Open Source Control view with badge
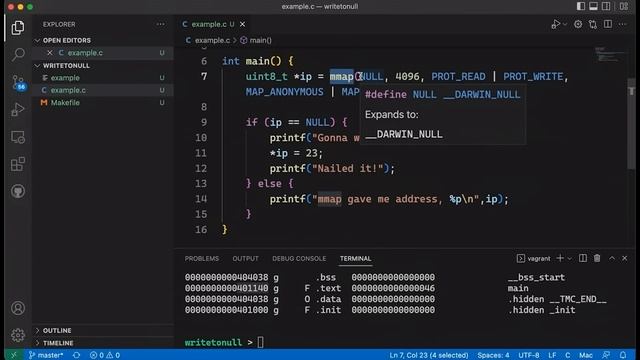This screenshot has height=360, width=640. (18, 82)
